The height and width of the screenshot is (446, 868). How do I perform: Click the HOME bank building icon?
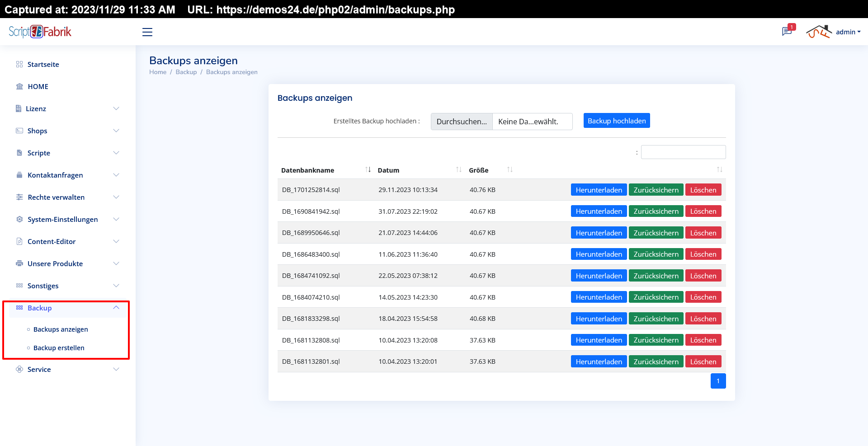point(19,86)
